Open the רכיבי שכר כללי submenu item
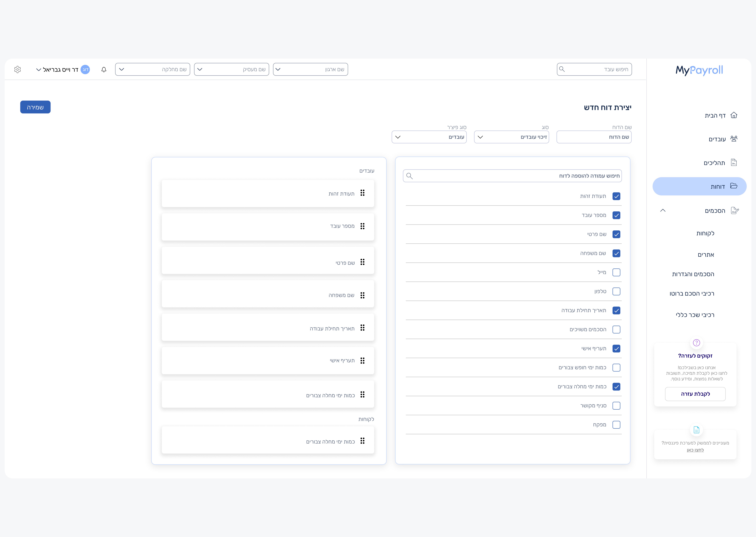 695,315
